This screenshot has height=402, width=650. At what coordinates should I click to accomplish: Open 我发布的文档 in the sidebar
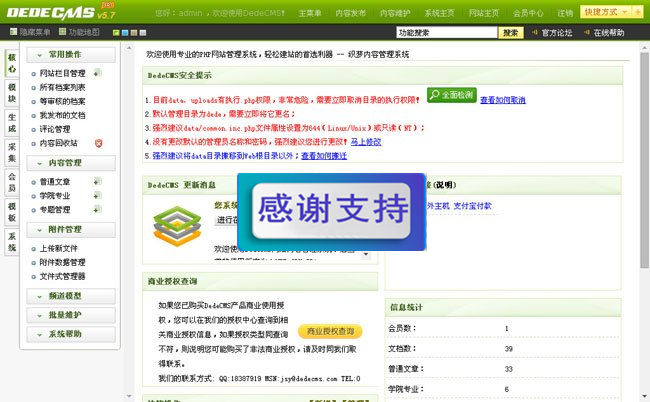63,115
